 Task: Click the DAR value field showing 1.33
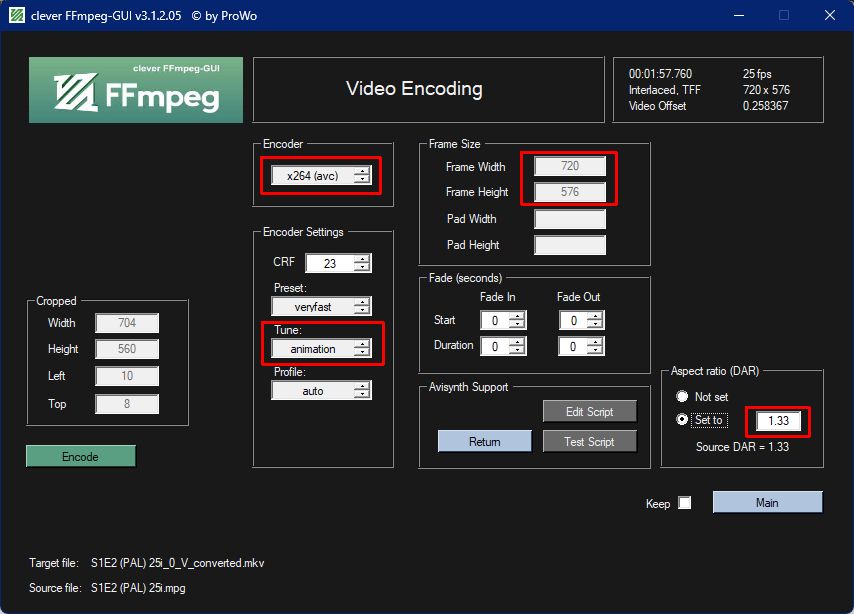(x=778, y=421)
